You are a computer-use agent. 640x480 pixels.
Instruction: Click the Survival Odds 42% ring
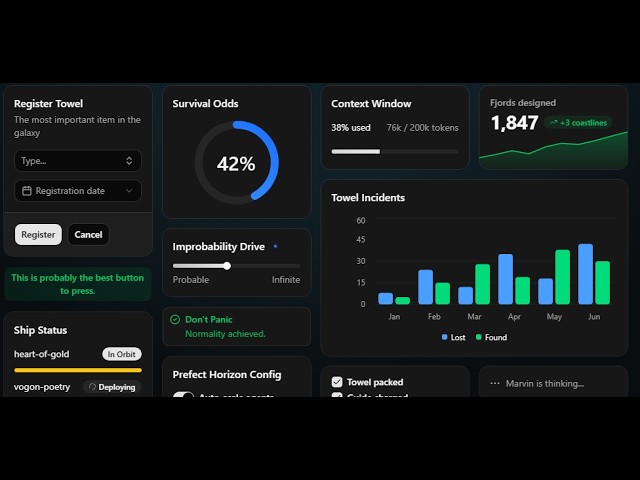[x=236, y=162]
